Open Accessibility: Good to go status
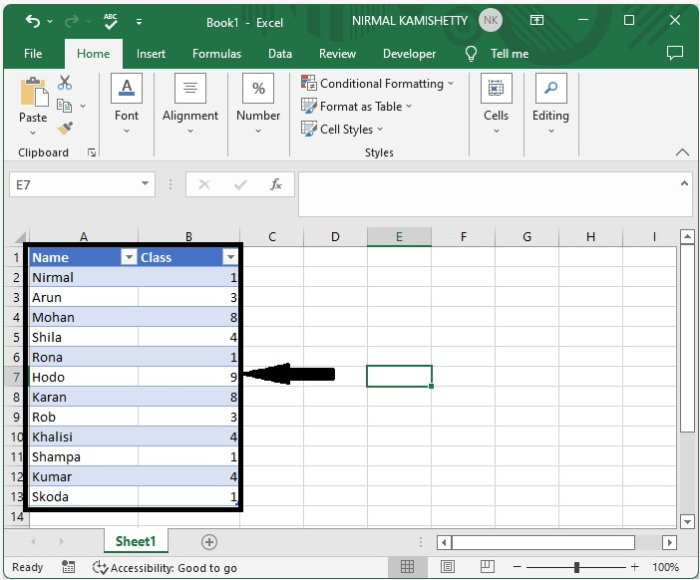The image size is (700, 580). 165,568
